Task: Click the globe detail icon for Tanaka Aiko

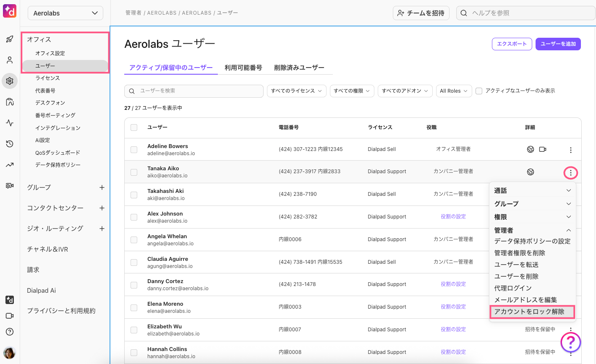Action: point(531,172)
